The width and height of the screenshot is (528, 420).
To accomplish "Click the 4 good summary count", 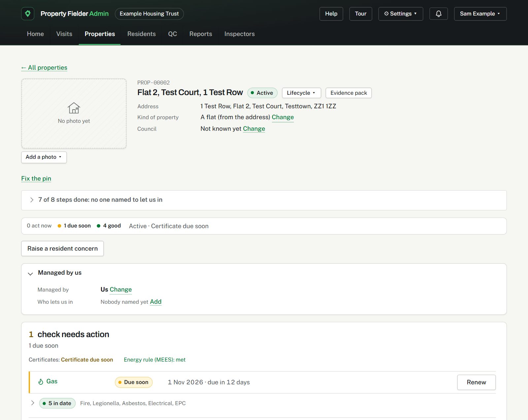I will [x=109, y=226].
